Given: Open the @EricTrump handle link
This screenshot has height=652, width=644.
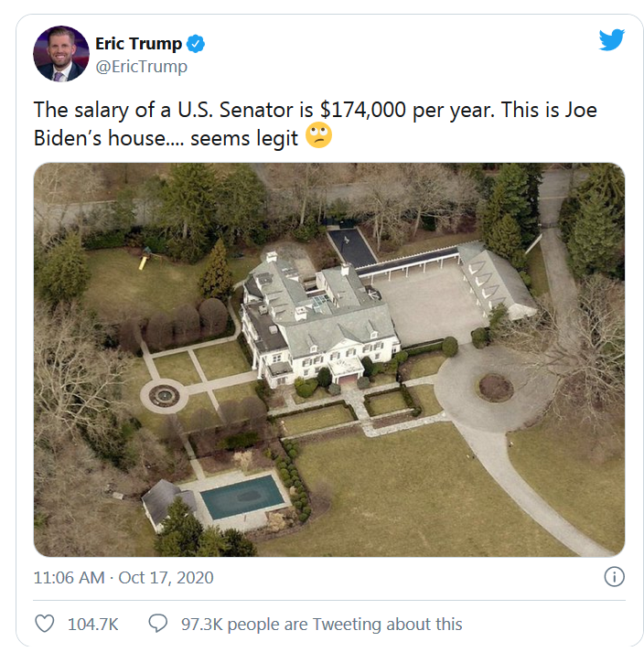Looking at the screenshot, I should [141, 67].
